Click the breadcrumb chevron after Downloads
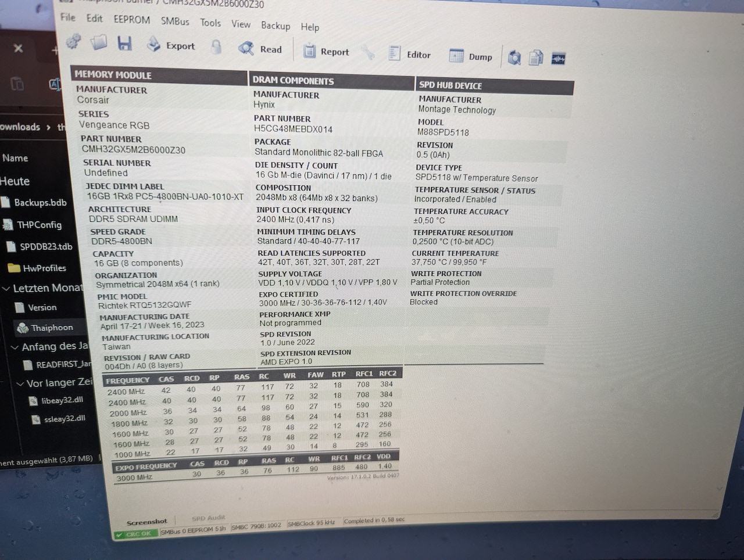 (49, 127)
